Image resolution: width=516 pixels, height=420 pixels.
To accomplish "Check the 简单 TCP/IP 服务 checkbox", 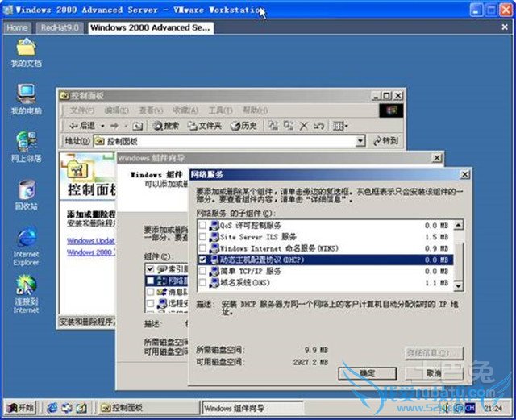I will click(x=202, y=271).
